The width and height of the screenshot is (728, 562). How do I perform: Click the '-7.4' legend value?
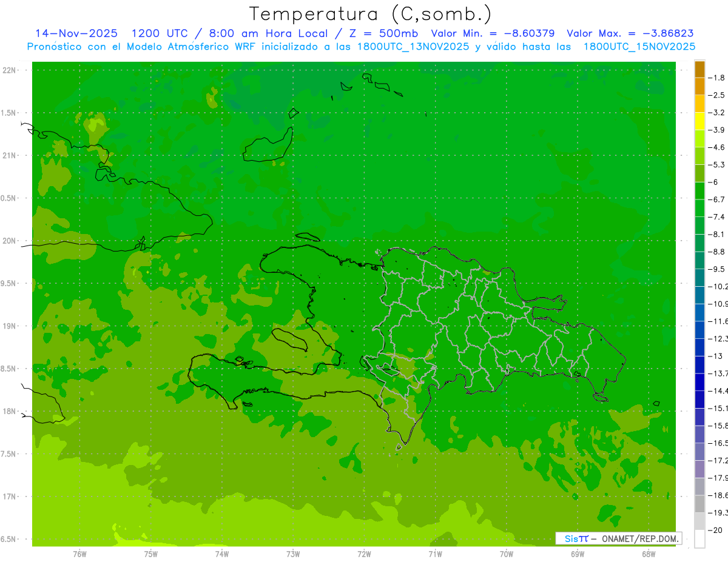coord(716,217)
